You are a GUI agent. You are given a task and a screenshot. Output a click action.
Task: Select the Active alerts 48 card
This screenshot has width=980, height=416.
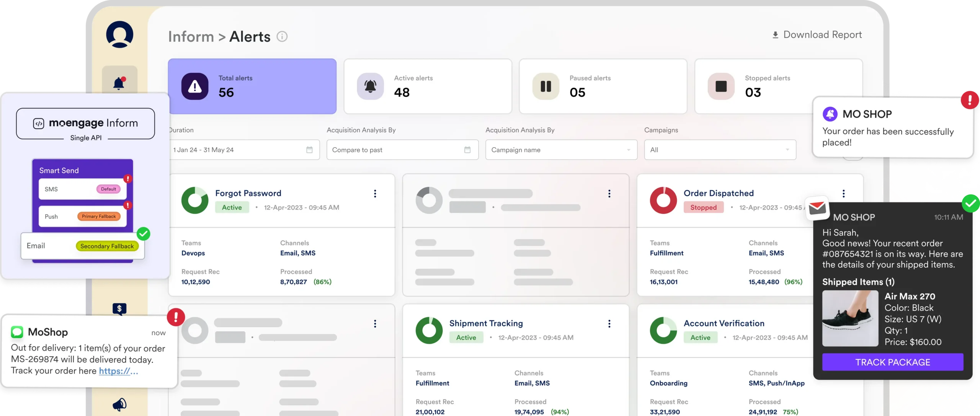[x=428, y=86]
